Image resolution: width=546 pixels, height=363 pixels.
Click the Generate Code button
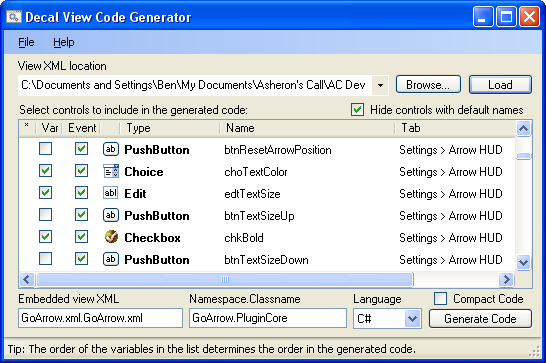480,318
